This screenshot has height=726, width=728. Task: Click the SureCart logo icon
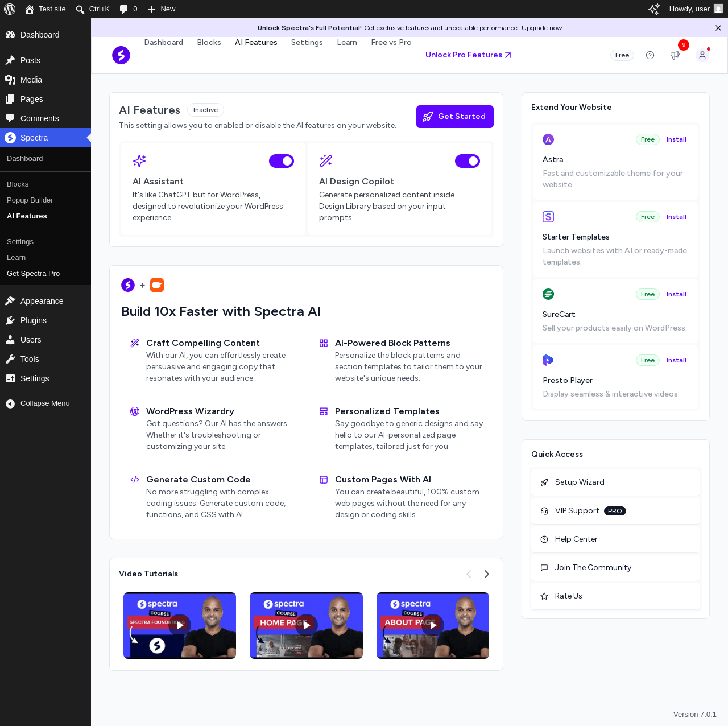(548, 294)
